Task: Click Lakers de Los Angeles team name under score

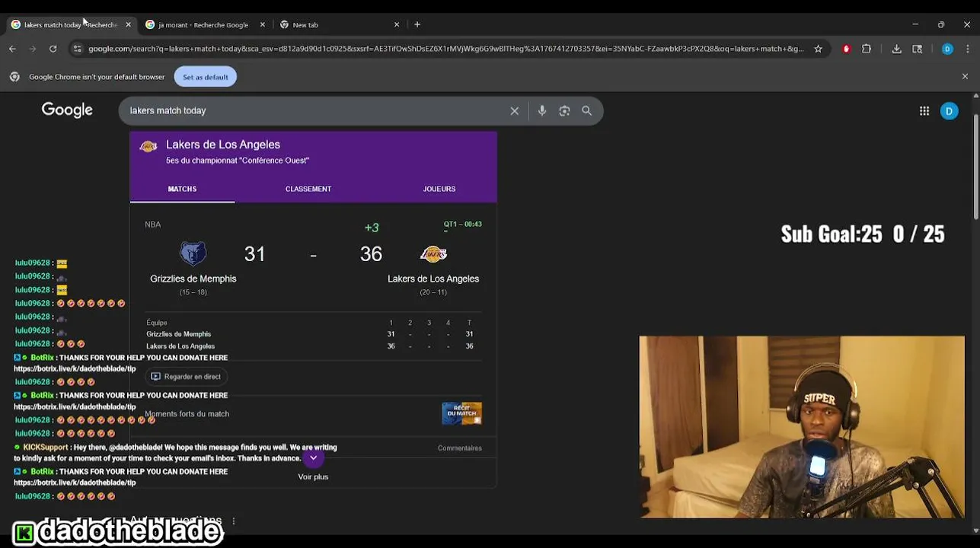Action: click(433, 279)
